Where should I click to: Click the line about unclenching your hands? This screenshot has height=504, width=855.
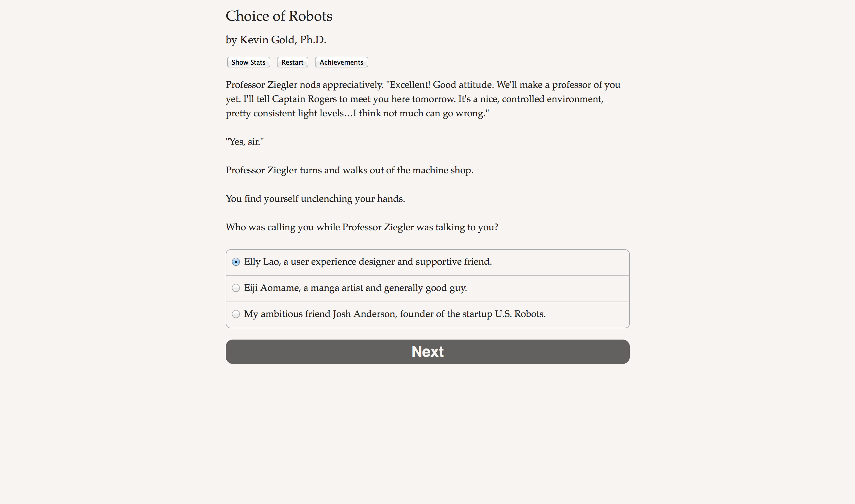pos(315,199)
